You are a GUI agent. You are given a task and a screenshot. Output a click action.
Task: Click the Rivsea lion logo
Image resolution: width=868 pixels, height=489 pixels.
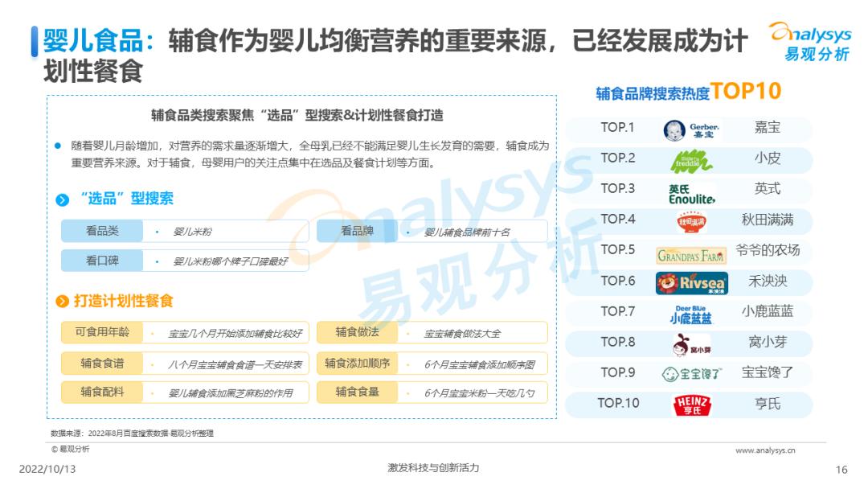tap(691, 283)
